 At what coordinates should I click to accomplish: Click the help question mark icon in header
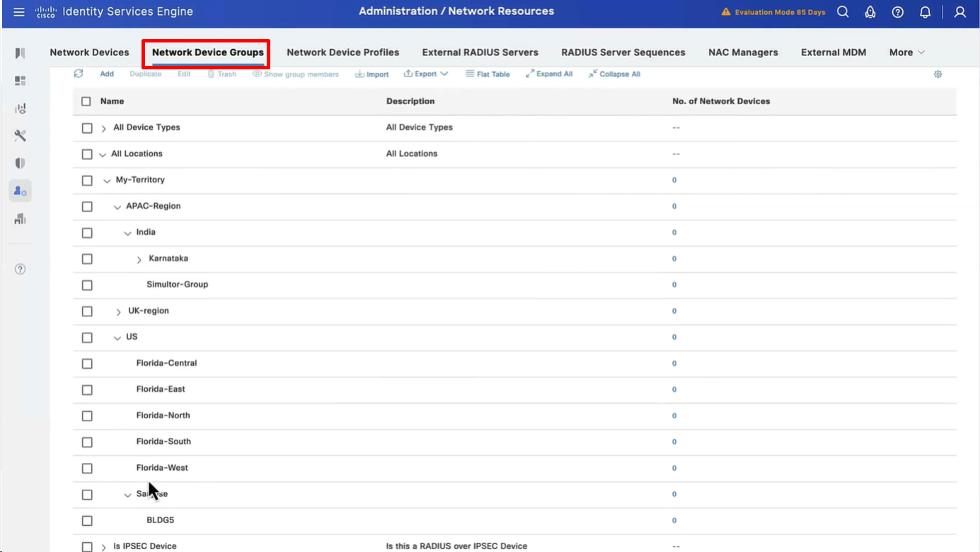pyautogui.click(x=897, y=12)
